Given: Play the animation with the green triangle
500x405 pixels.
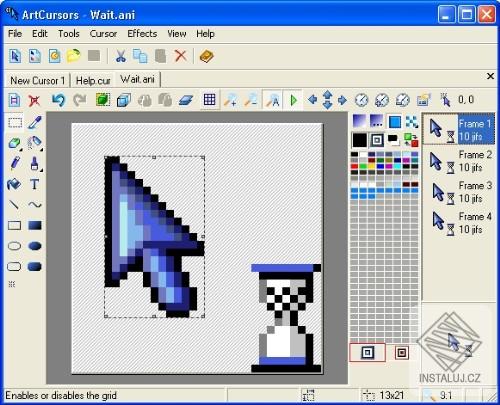Looking at the screenshot, I should point(294,100).
